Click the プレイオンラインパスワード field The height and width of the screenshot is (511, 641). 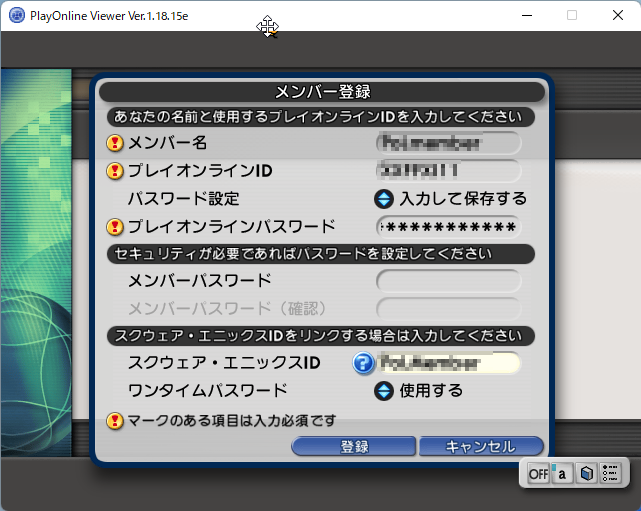click(x=448, y=226)
